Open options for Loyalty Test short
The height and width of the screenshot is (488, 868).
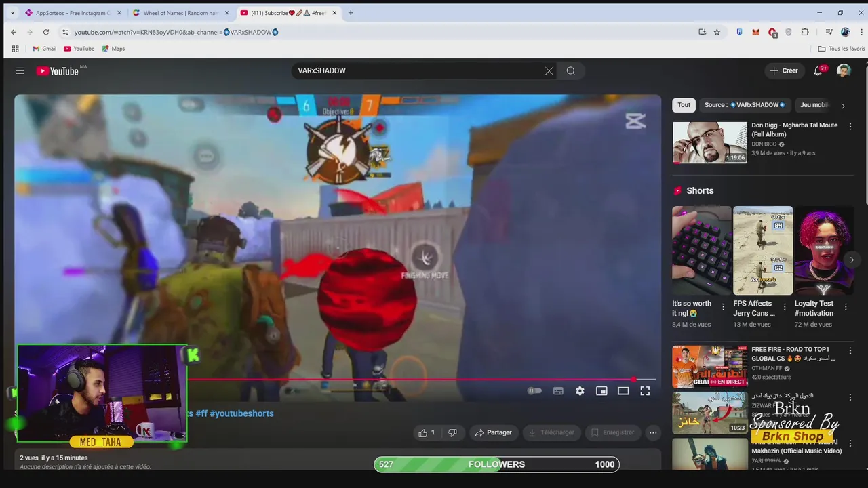tap(846, 307)
